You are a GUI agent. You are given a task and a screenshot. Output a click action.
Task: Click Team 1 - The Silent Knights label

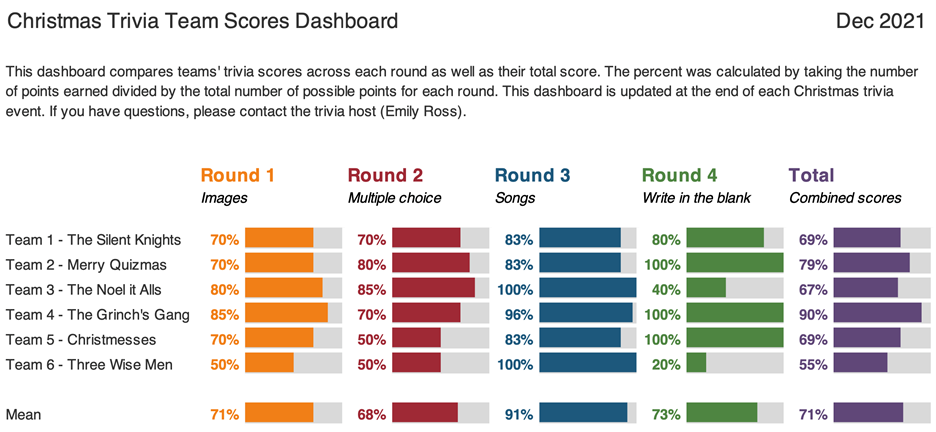coord(93,240)
